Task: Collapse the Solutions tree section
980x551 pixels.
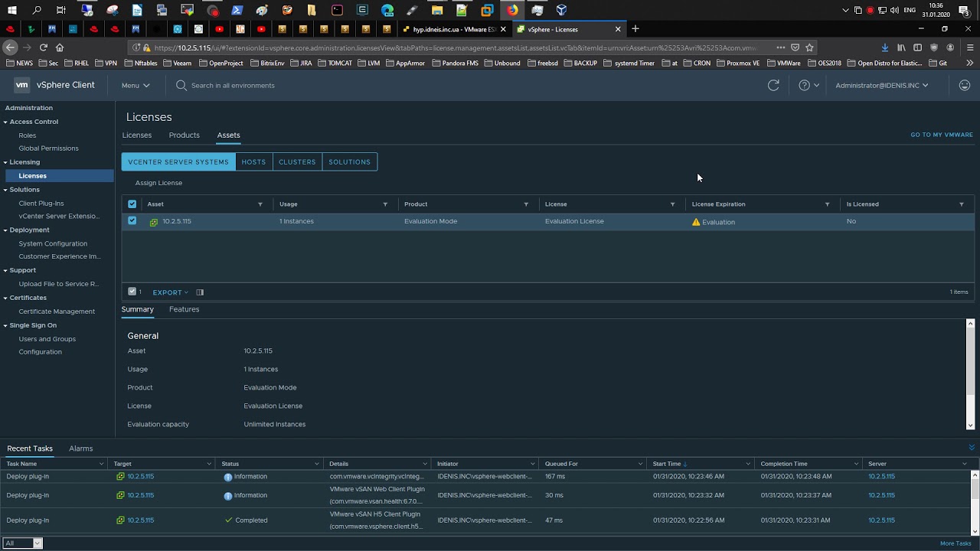Action: (5, 190)
